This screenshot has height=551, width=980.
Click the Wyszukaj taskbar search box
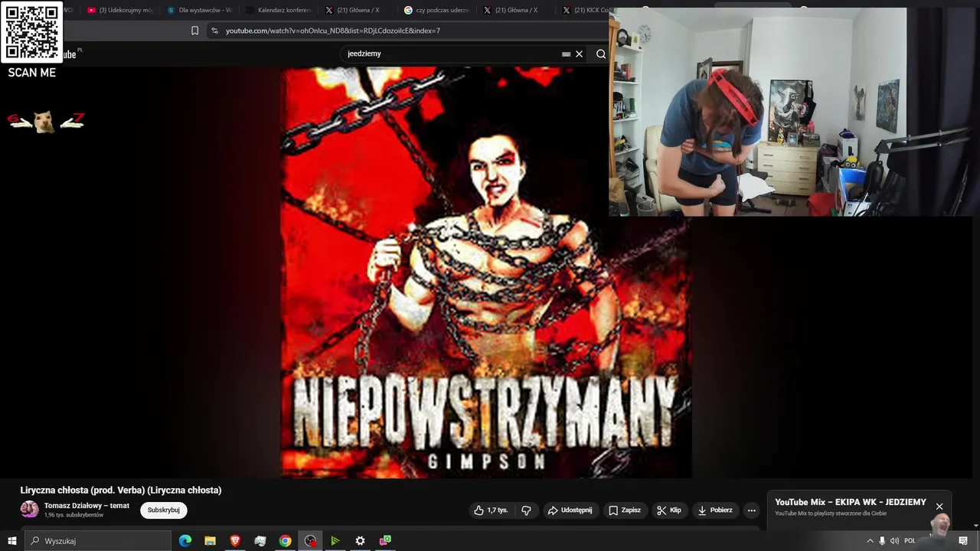coord(98,541)
